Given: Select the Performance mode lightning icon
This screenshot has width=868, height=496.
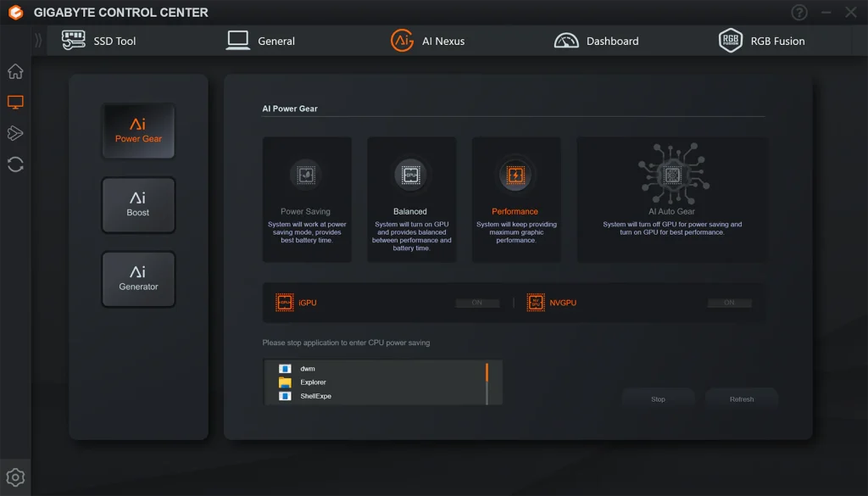Looking at the screenshot, I should (x=515, y=175).
